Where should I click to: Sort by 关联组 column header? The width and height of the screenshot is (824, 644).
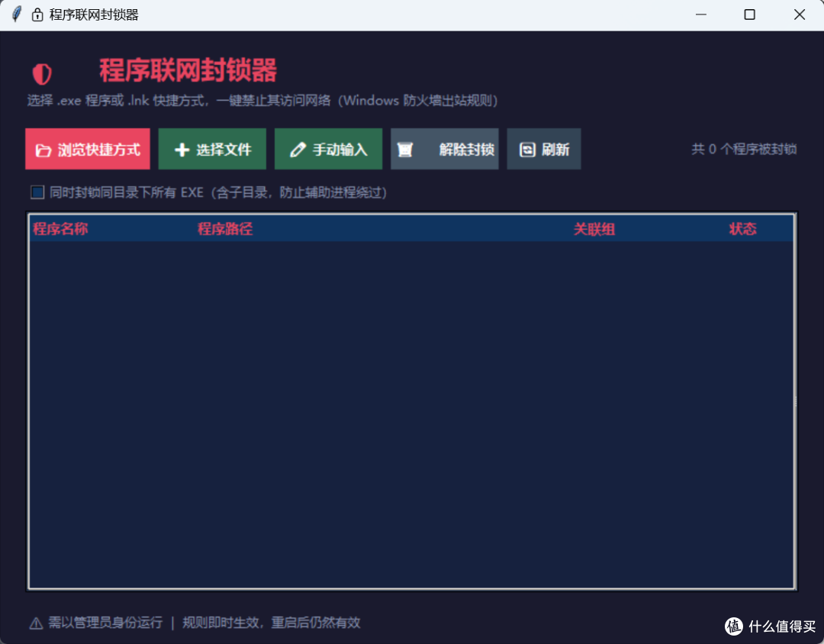coord(594,229)
